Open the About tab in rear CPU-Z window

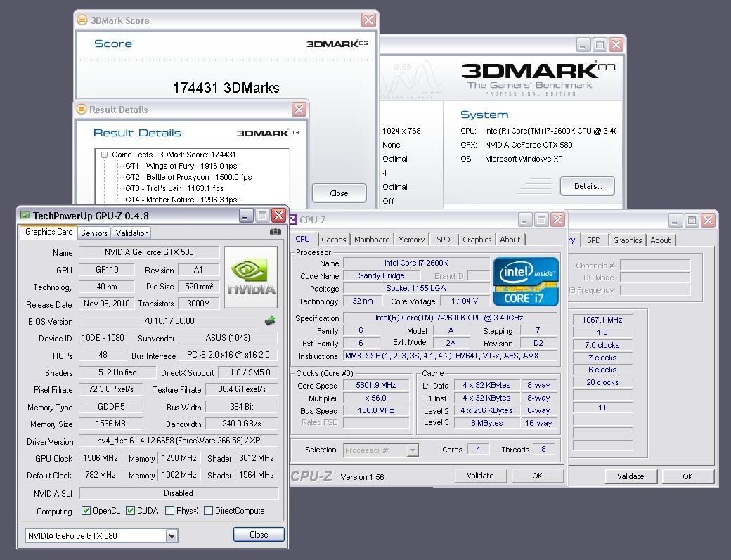660,240
